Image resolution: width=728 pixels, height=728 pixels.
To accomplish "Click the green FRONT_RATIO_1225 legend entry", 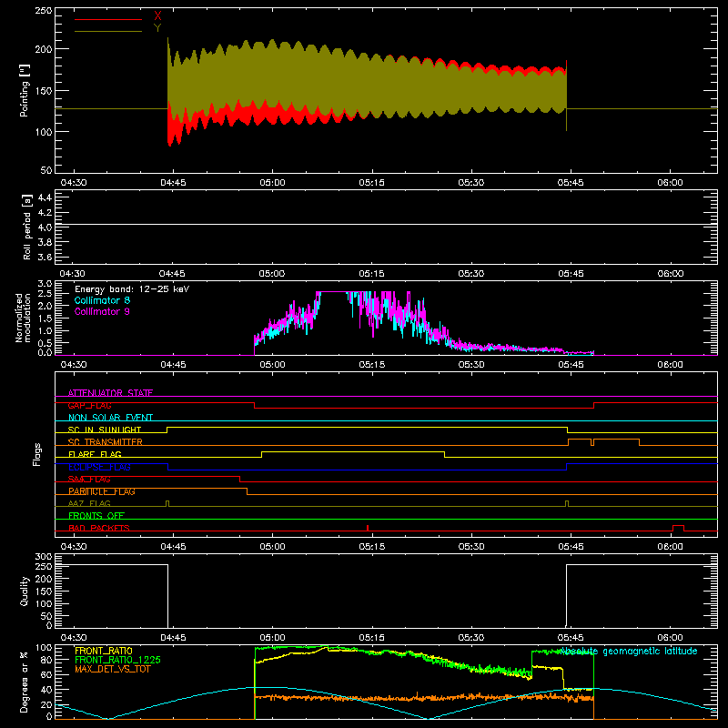I will tap(118, 660).
